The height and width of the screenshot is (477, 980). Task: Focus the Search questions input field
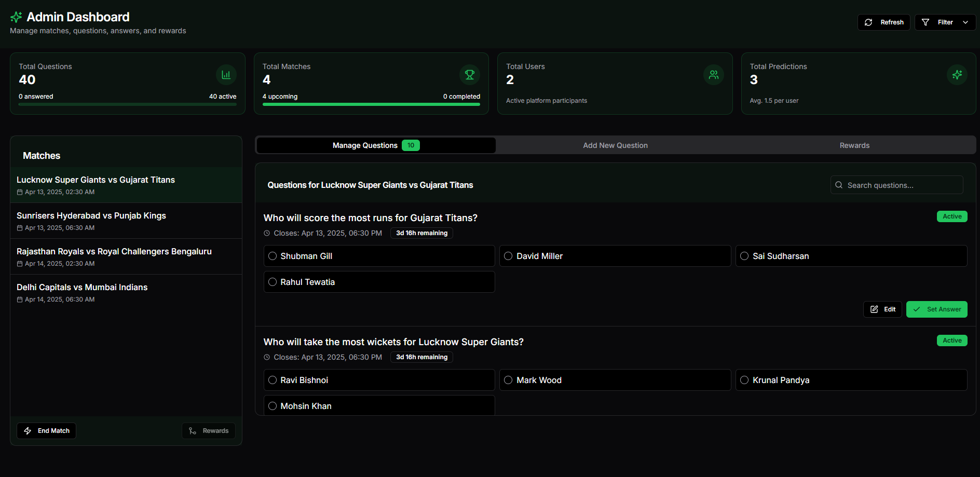[897, 185]
